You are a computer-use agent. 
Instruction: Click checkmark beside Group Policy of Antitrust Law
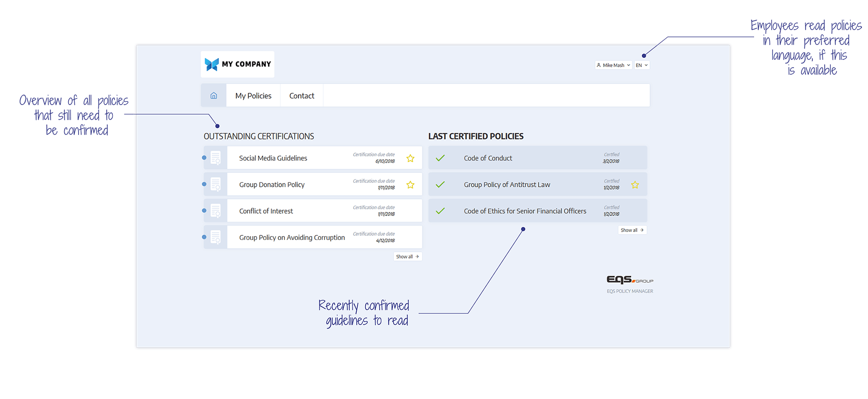tap(441, 185)
